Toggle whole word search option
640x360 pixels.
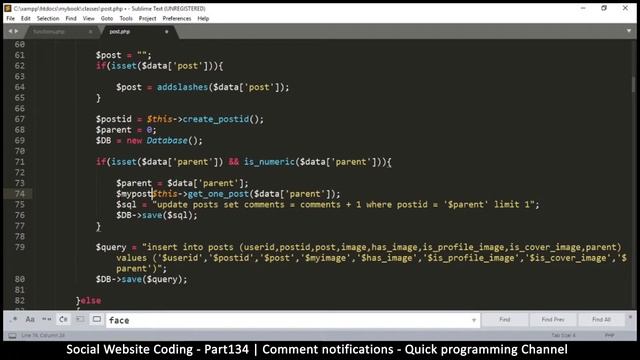[47, 320]
